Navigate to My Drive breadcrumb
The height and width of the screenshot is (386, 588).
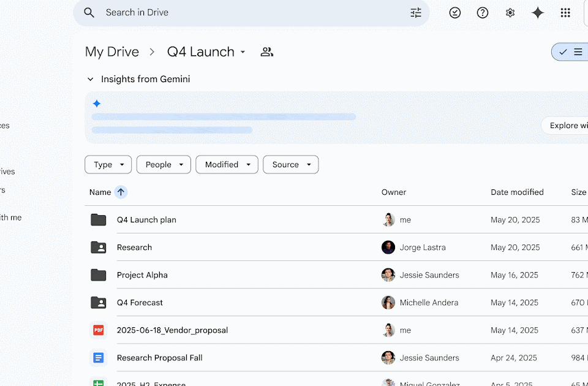(x=112, y=52)
